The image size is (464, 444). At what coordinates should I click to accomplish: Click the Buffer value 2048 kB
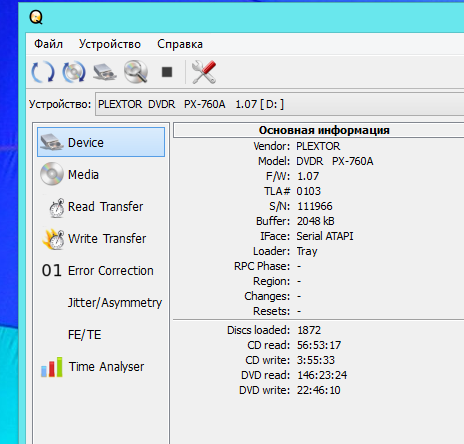[x=315, y=221]
